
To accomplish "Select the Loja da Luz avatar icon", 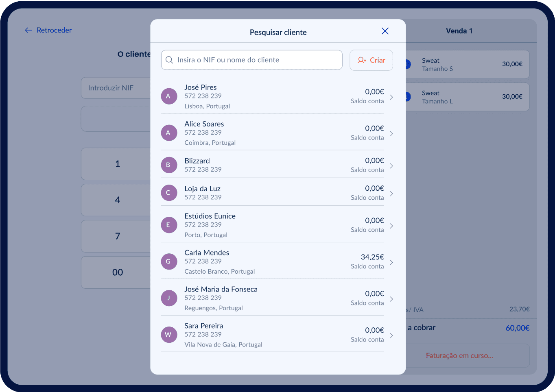I will pos(169,193).
